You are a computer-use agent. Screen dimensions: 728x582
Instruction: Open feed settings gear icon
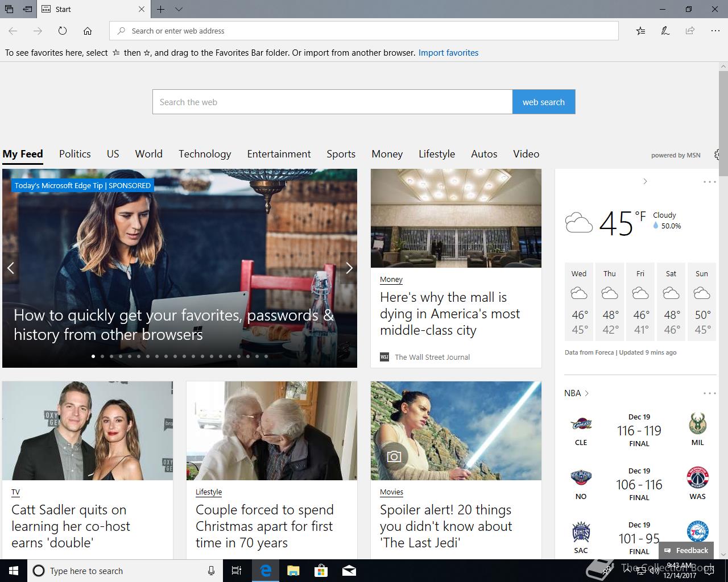[x=718, y=155]
